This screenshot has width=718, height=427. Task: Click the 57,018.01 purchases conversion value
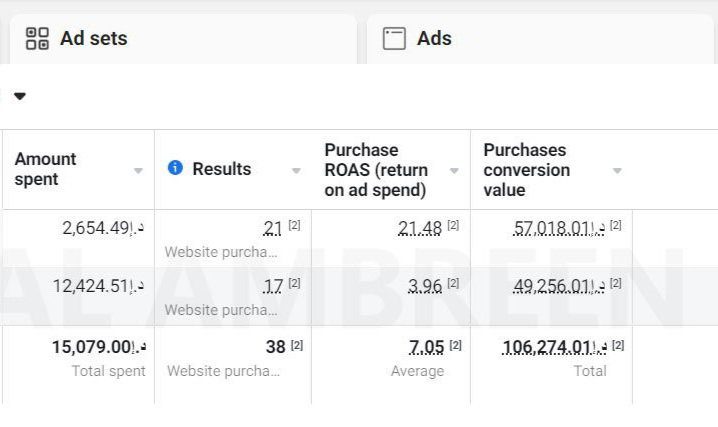click(x=559, y=228)
